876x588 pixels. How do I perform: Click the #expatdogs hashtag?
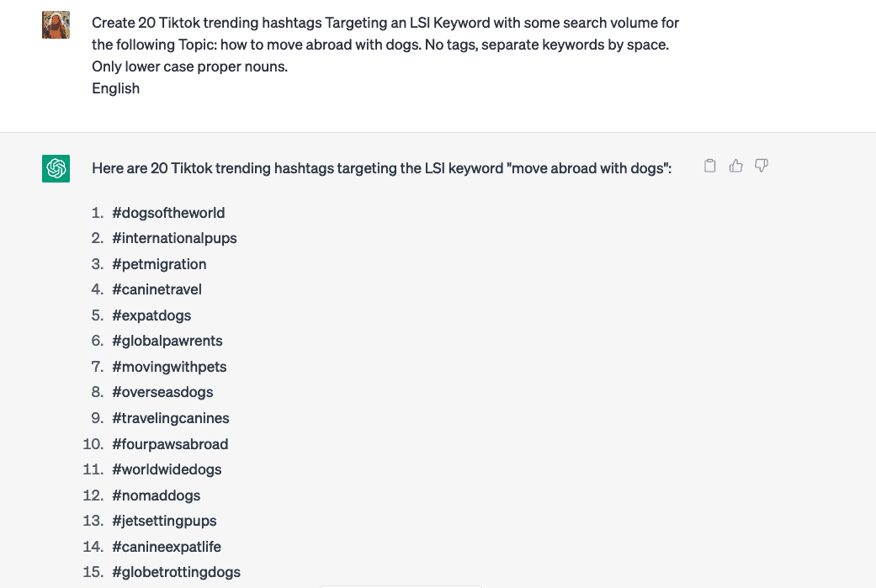(x=151, y=315)
